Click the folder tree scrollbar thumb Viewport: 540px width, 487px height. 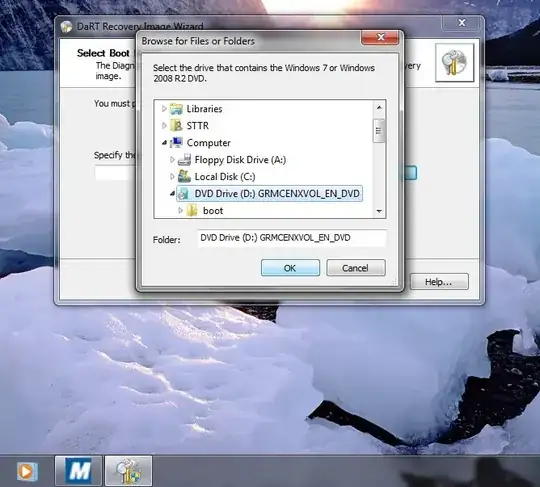point(379,131)
